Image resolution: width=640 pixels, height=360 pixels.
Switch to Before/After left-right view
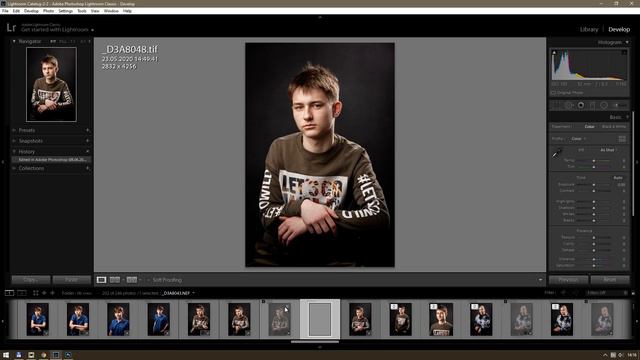[x=115, y=280]
